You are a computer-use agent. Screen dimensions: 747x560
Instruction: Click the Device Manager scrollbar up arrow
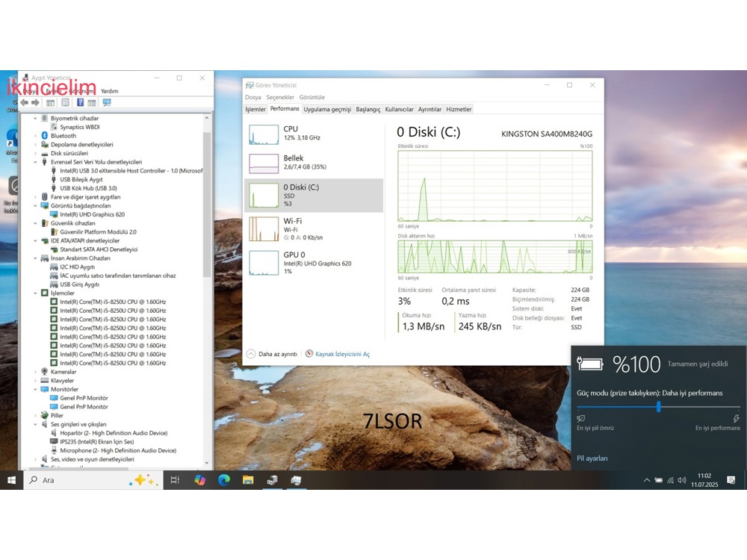[207, 118]
